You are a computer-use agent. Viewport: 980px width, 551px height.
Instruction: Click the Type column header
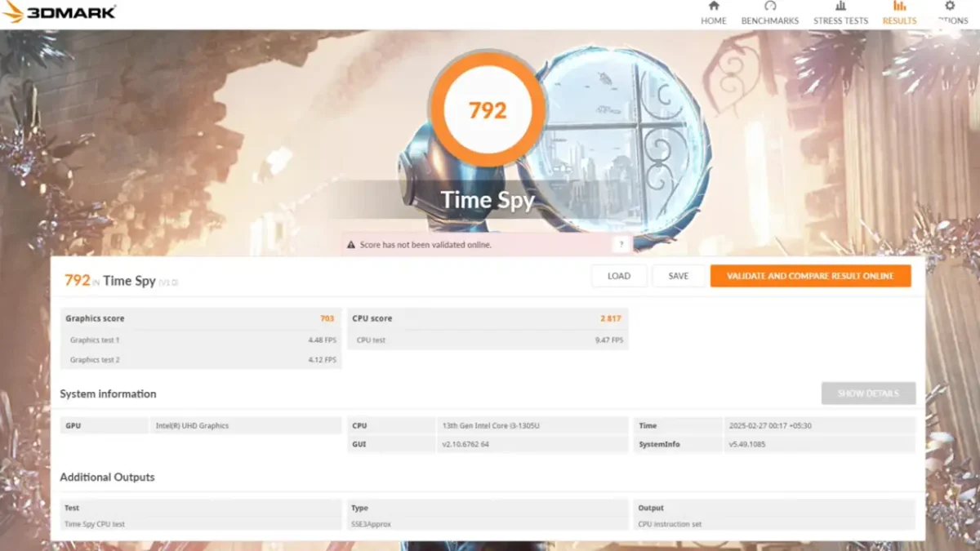359,508
